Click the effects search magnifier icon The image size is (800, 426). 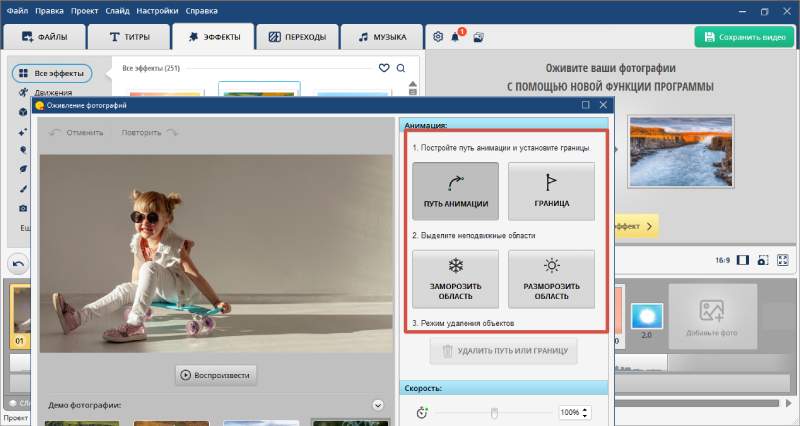click(x=401, y=68)
